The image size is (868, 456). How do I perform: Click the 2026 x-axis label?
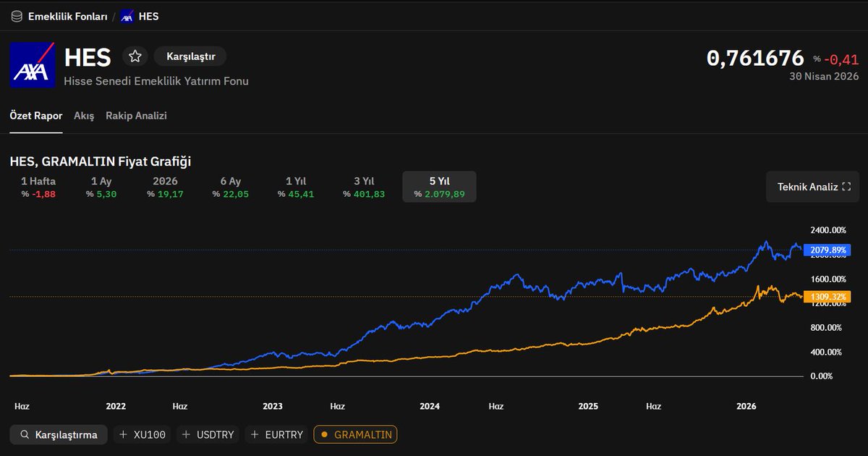[746, 407]
